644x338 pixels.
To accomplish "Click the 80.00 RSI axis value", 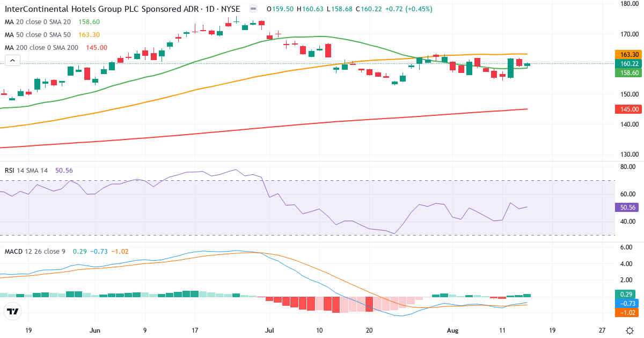I will 628,167.
